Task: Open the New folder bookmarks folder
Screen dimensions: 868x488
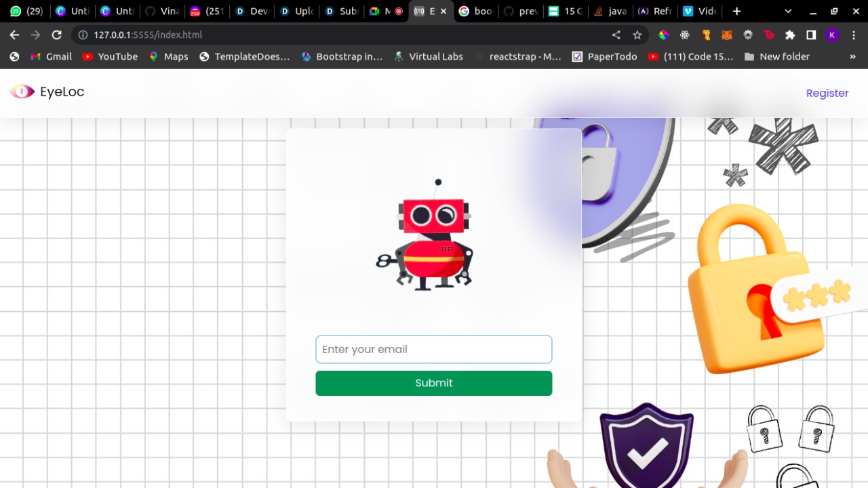Action: coord(777,56)
